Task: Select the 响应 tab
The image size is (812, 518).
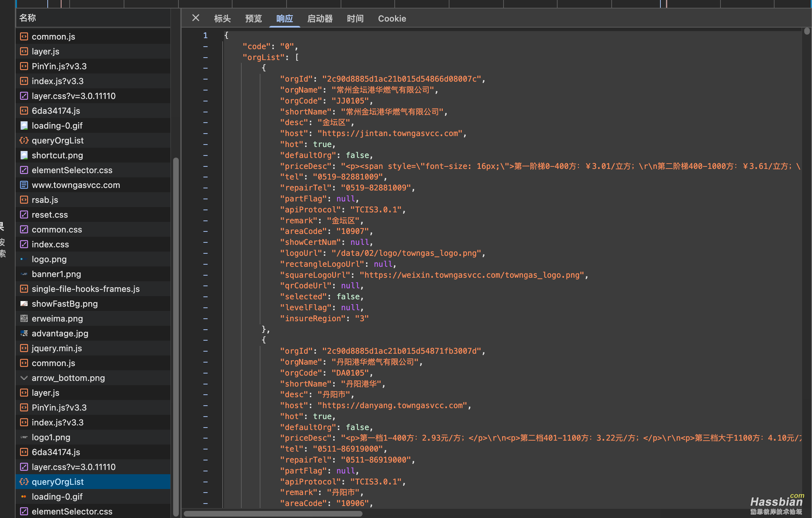Action: tap(284, 19)
